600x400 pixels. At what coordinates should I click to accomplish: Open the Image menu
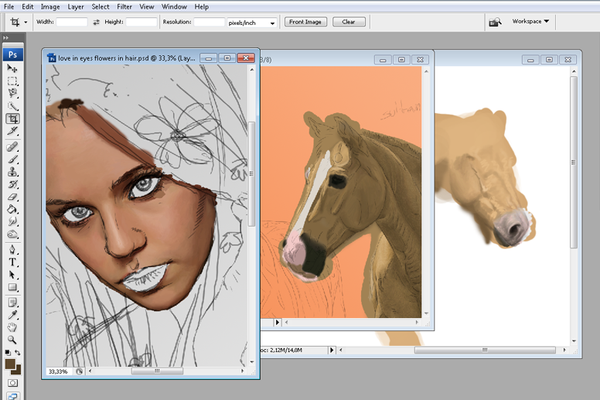click(50, 7)
